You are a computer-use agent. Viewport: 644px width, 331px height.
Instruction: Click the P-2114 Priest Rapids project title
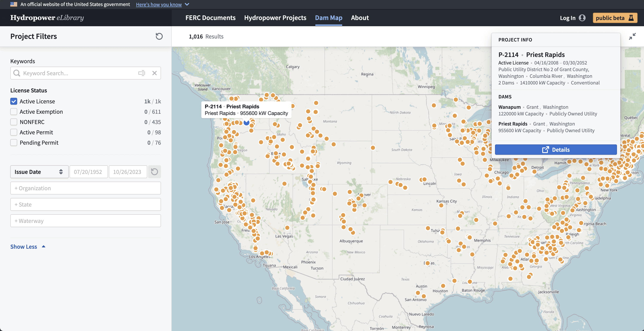(532, 55)
